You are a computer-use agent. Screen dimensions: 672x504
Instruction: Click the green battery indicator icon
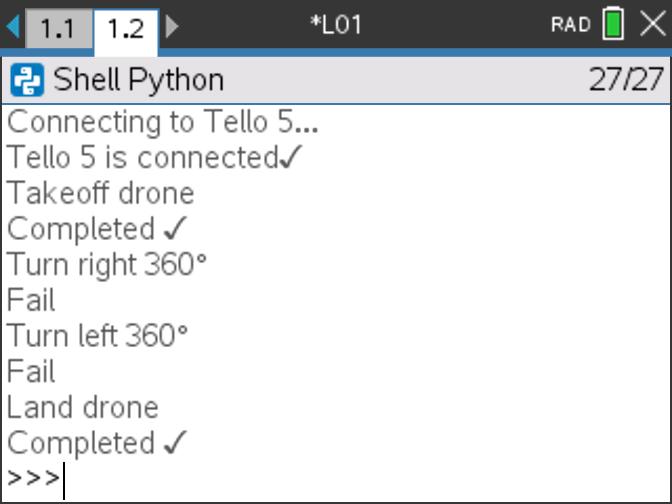tap(613, 24)
